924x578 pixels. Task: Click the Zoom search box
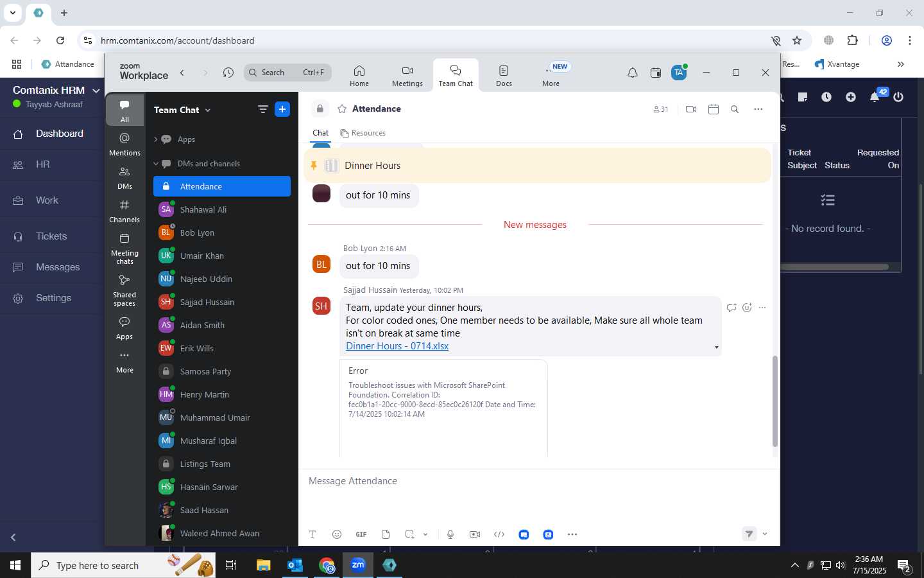pyautogui.click(x=287, y=73)
